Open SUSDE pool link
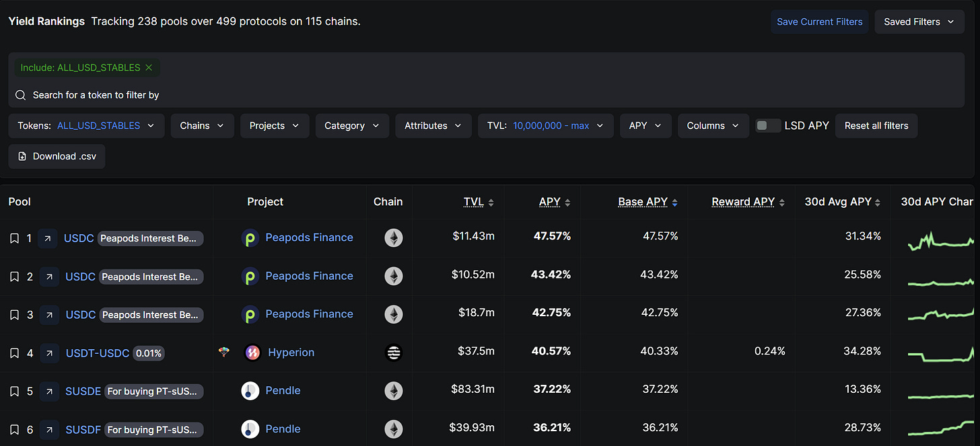 point(83,392)
